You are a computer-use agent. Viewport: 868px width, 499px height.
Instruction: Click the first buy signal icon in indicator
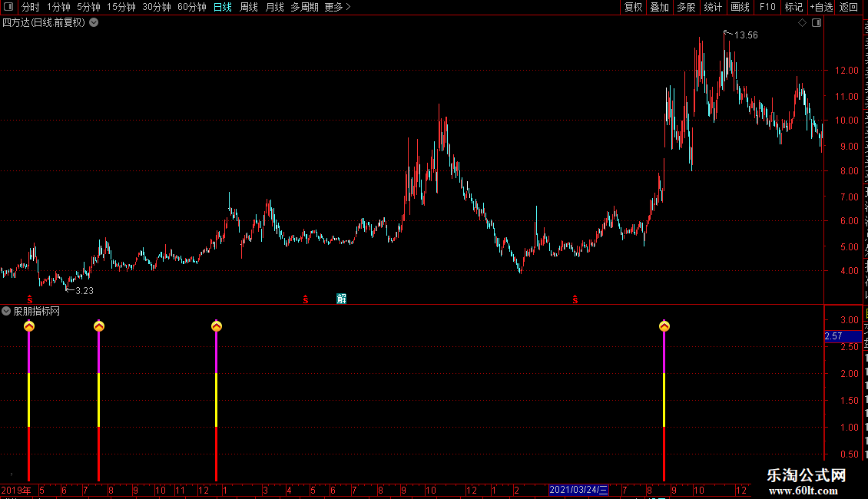pyautogui.click(x=29, y=326)
